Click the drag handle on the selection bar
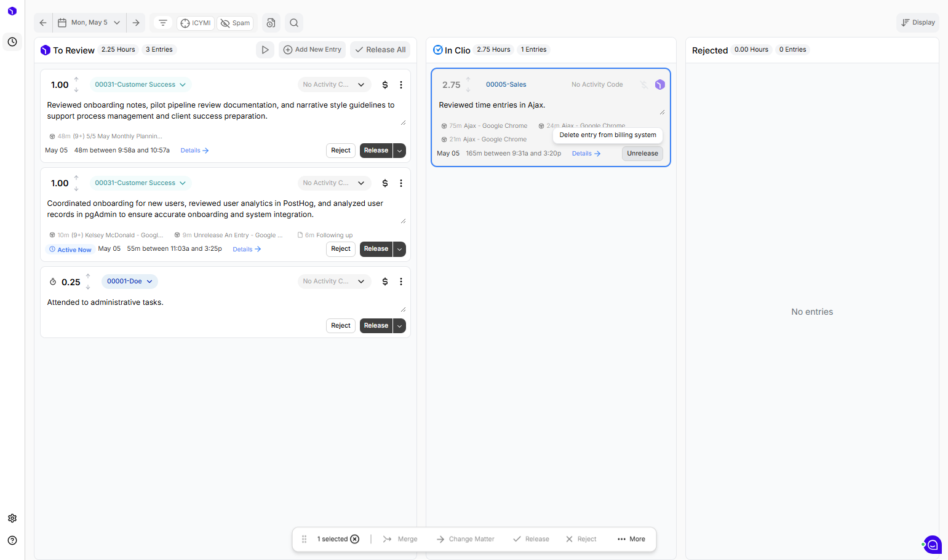Screen dimensions: 948x560 tap(304, 539)
